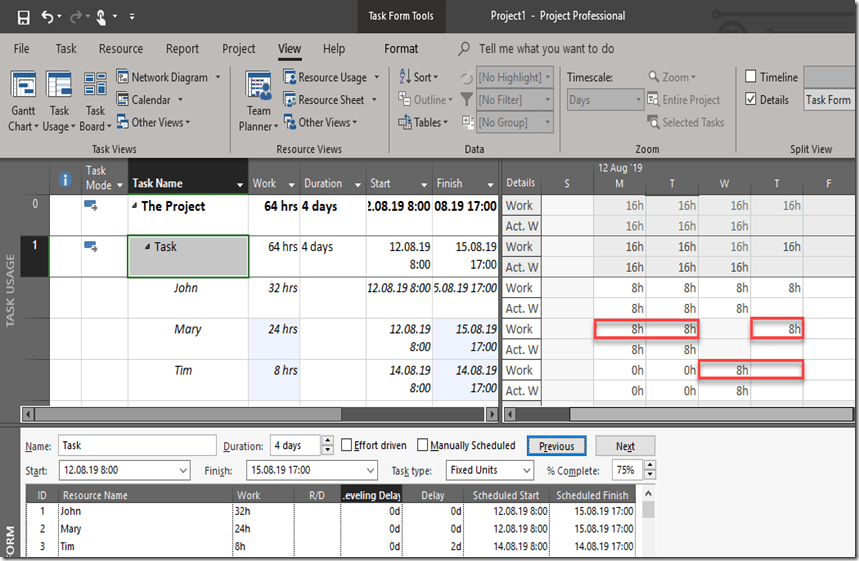Open the Report ribbon tab
Screen dimensions: 859x561
tap(182, 49)
